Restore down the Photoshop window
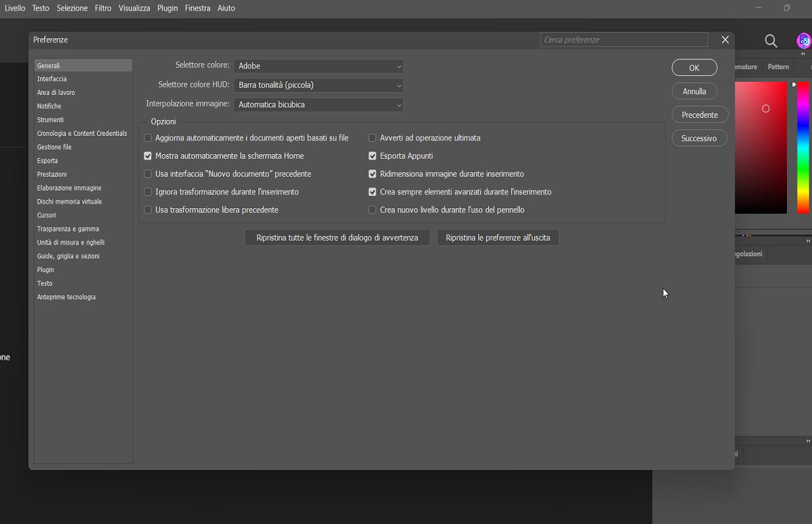The height and width of the screenshot is (524, 812). (x=786, y=8)
